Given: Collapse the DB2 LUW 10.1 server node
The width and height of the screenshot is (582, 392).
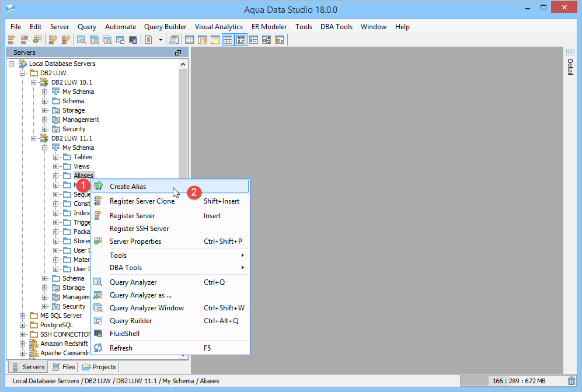Looking at the screenshot, I should 33,82.
